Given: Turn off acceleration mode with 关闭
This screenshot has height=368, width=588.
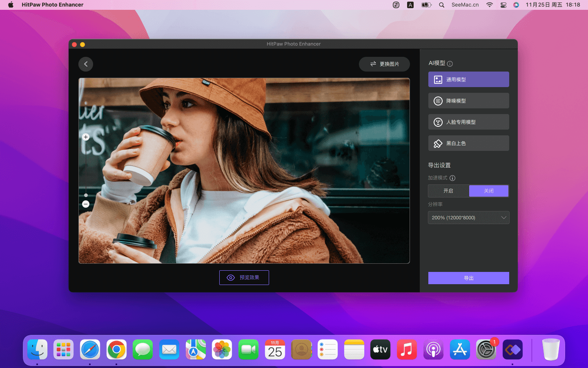Looking at the screenshot, I should click(488, 191).
